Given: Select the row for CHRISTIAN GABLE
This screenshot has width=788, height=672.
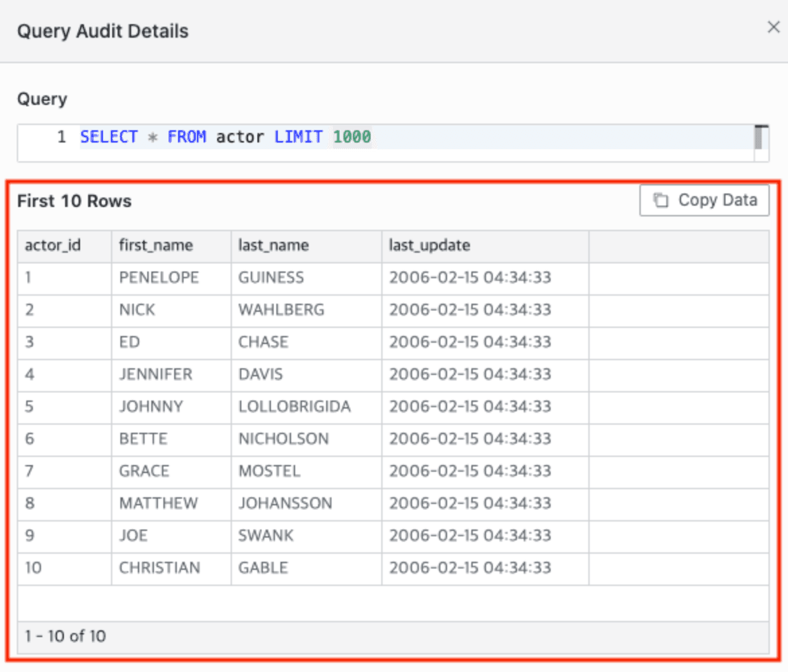Looking at the screenshot, I should (x=269, y=568).
